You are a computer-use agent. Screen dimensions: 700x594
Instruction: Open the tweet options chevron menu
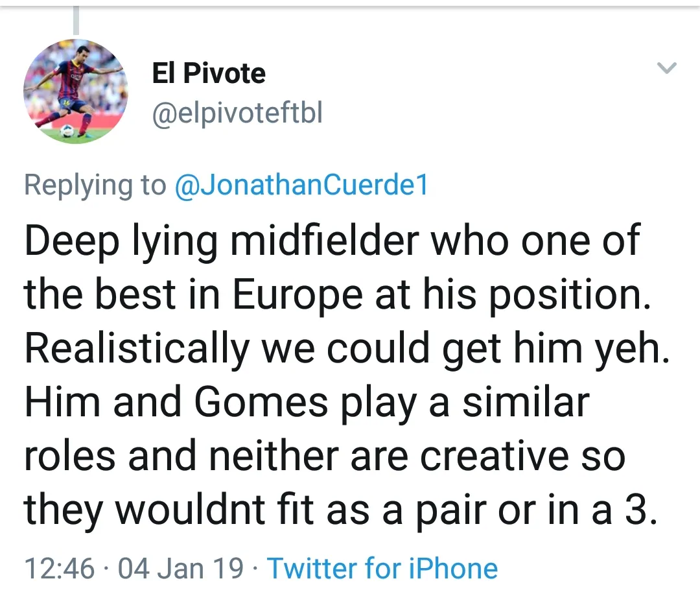point(667,67)
